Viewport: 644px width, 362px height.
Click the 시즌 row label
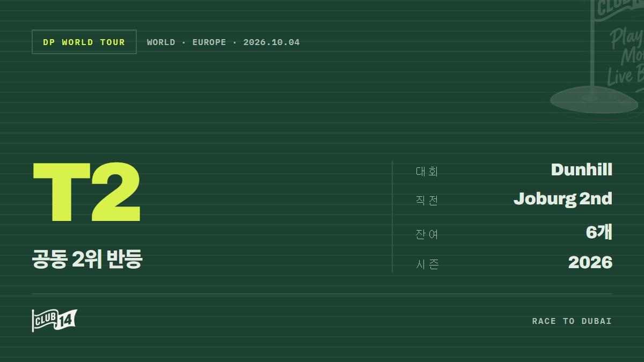click(427, 264)
